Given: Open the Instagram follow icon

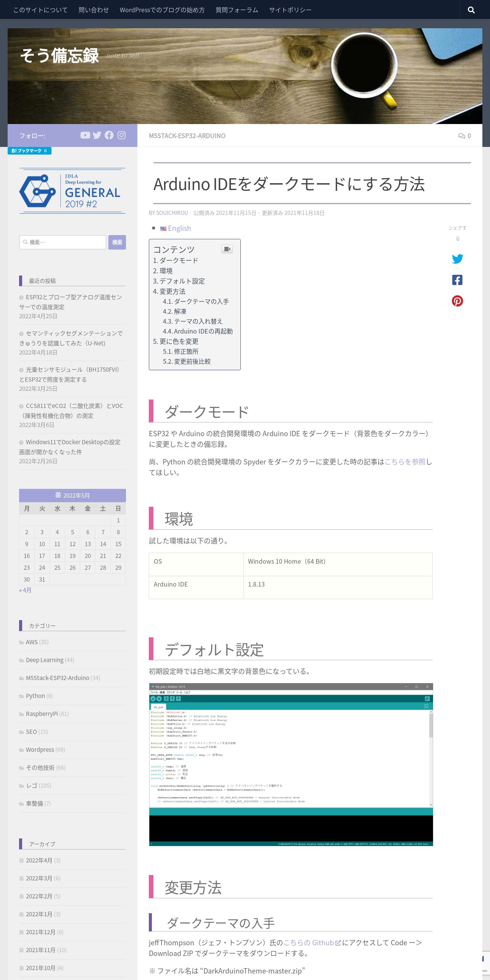Looking at the screenshot, I should pyautogui.click(x=121, y=135).
